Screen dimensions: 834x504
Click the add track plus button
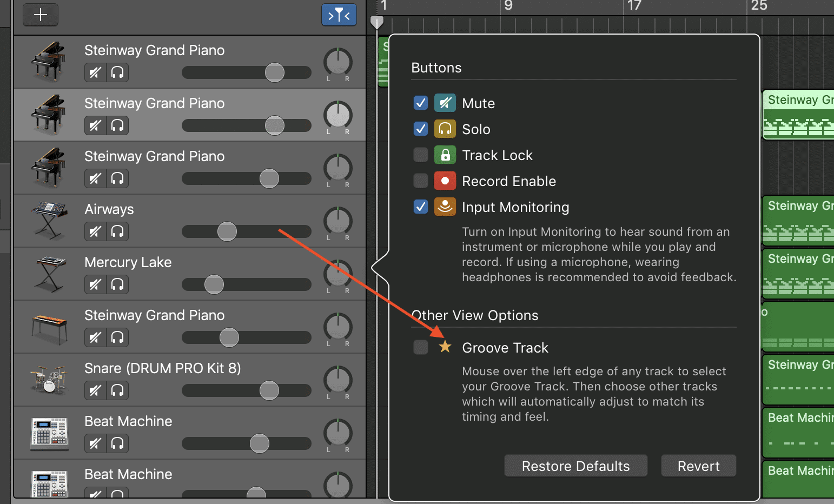pyautogui.click(x=41, y=15)
